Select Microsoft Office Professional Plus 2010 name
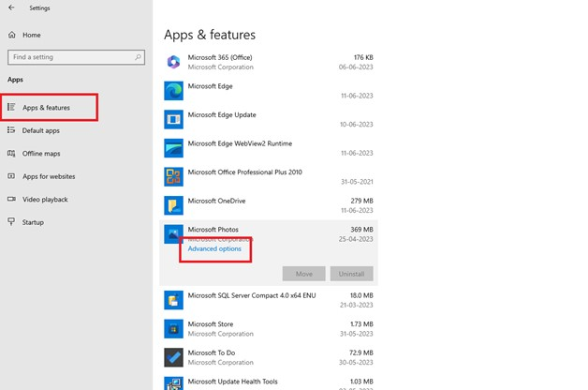 pyautogui.click(x=245, y=172)
